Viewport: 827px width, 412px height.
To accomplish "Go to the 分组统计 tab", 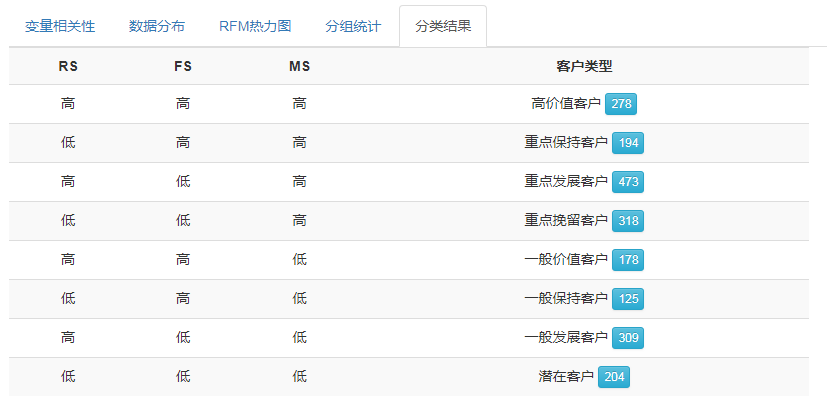I will pyautogui.click(x=353, y=27).
